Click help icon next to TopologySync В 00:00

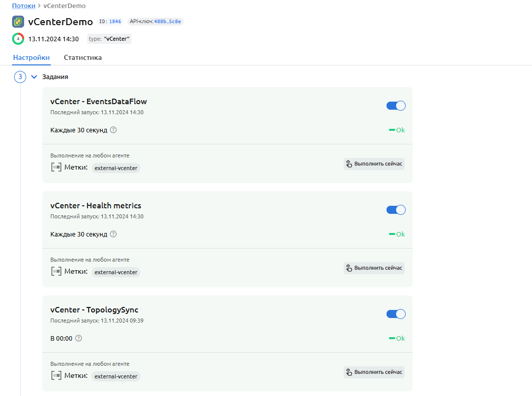[x=79, y=338]
